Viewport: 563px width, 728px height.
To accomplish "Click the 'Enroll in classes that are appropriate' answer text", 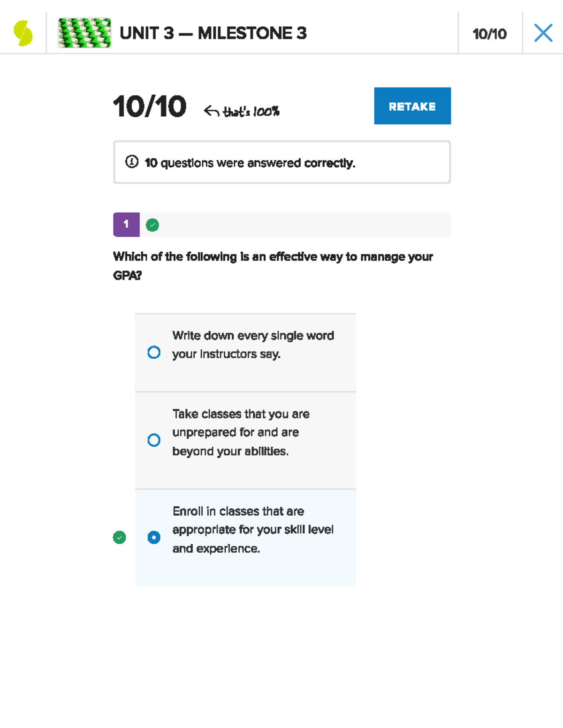I will pos(253,530).
